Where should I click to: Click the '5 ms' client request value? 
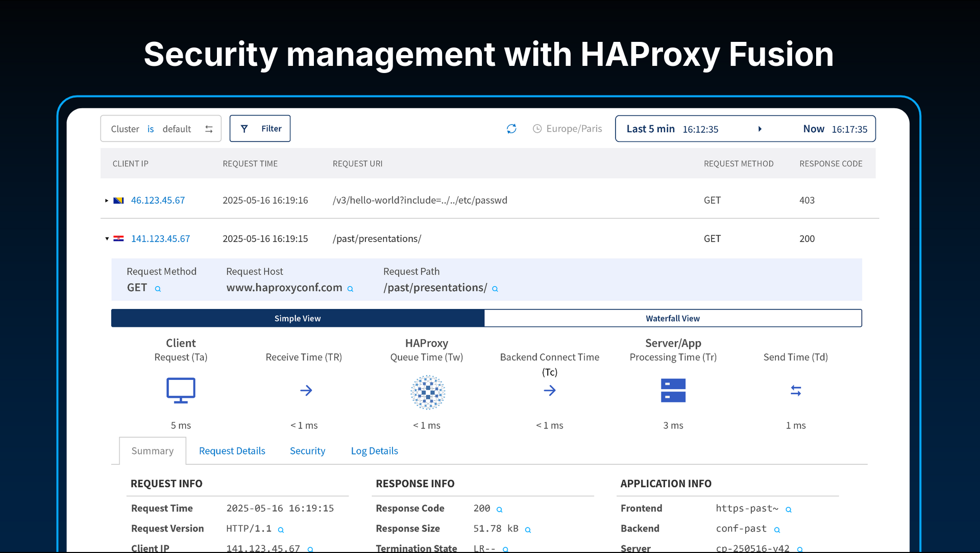tap(181, 425)
